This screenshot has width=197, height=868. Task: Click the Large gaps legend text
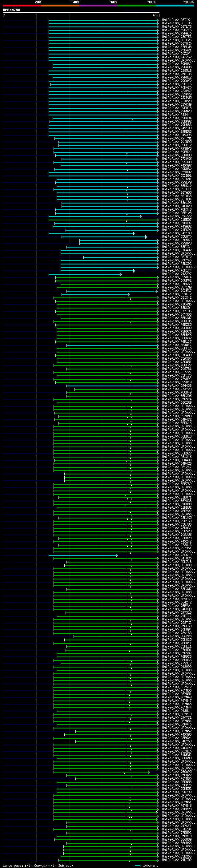13,865
